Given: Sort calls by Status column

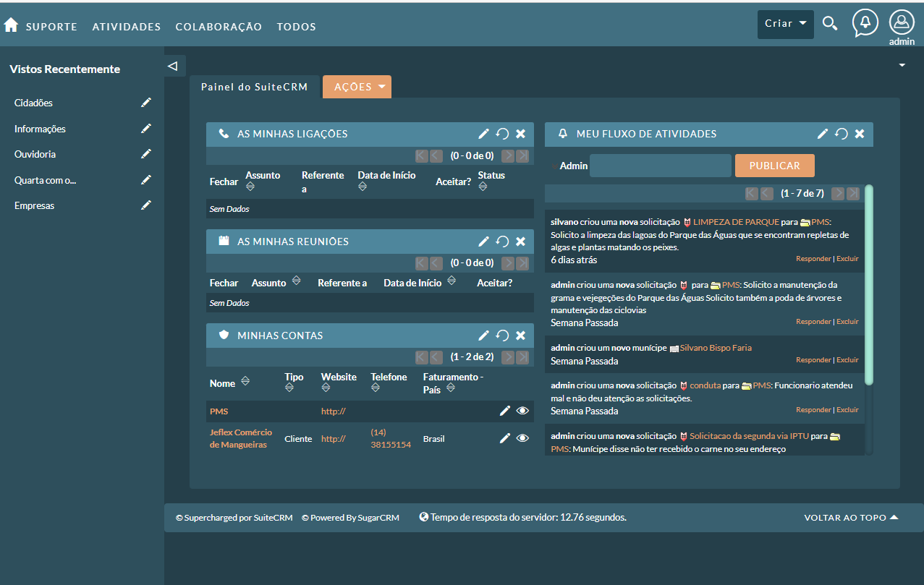Looking at the screenshot, I should 483,187.
